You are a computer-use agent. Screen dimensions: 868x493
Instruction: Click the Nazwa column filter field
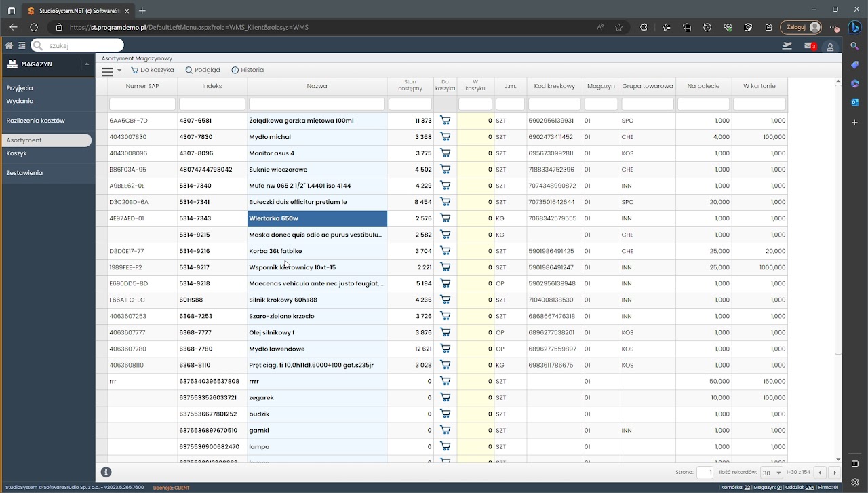coord(317,104)
